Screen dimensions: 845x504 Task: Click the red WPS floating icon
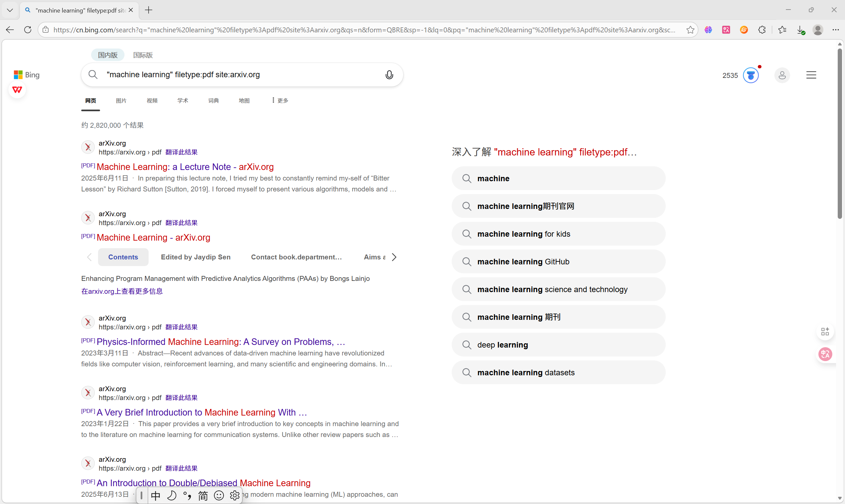point(17,90)
